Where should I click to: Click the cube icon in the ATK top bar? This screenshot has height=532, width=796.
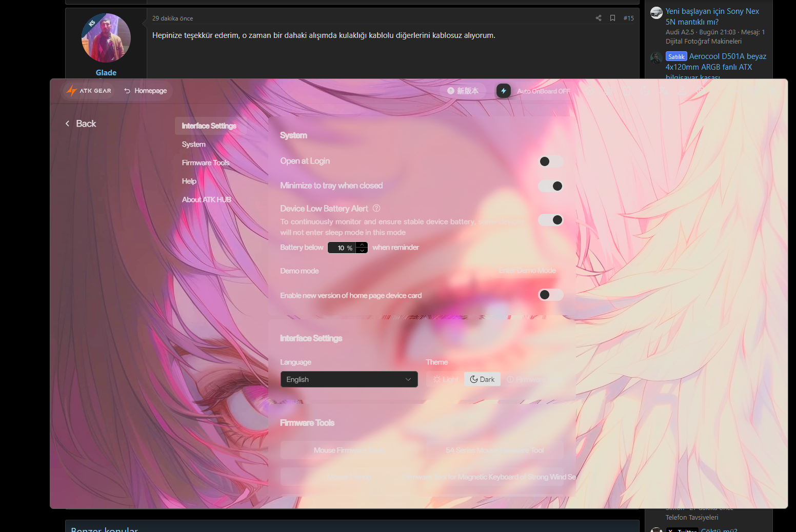589,91
